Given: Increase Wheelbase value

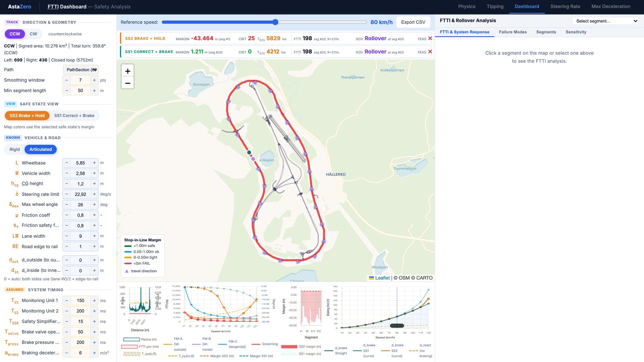Looking at the screenshot, I should tap(94, 163).
